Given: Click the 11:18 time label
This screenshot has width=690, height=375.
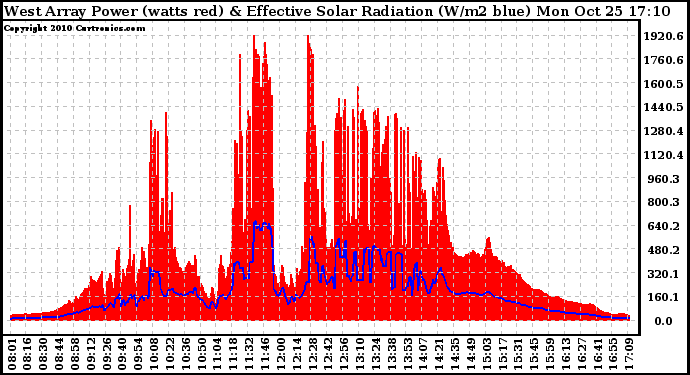Looking at the screenshot, I should [234, 354].
